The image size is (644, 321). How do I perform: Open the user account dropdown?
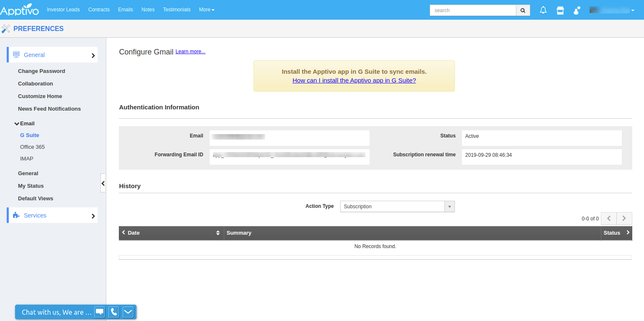tap(612, 10)
